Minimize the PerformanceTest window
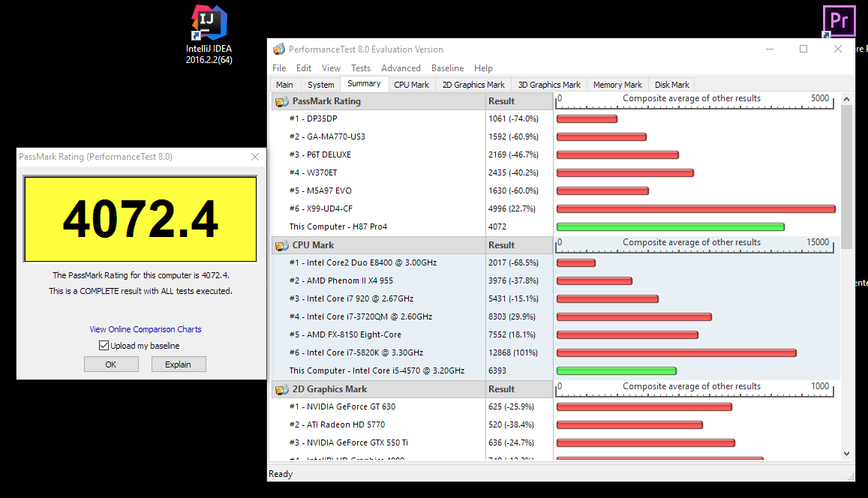Screen dimensions: 868x498 pos(770,49)
